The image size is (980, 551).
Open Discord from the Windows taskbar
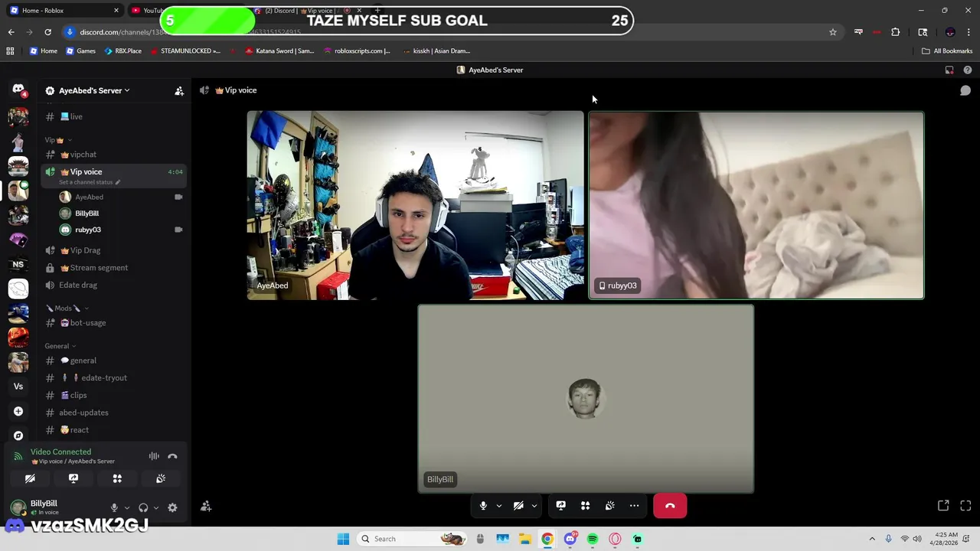[x=570, y=539]
